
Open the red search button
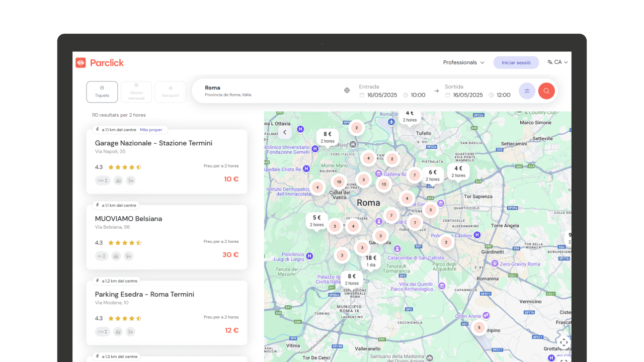(546, 91)
